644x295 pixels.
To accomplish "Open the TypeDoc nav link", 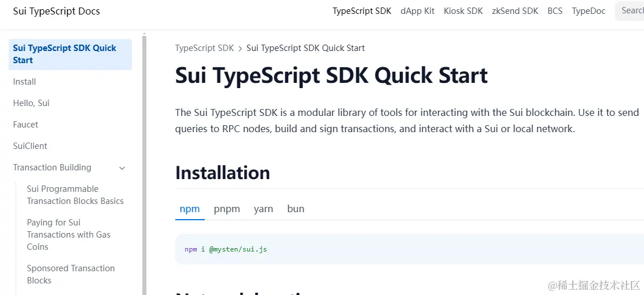I will tap(588, 11).
